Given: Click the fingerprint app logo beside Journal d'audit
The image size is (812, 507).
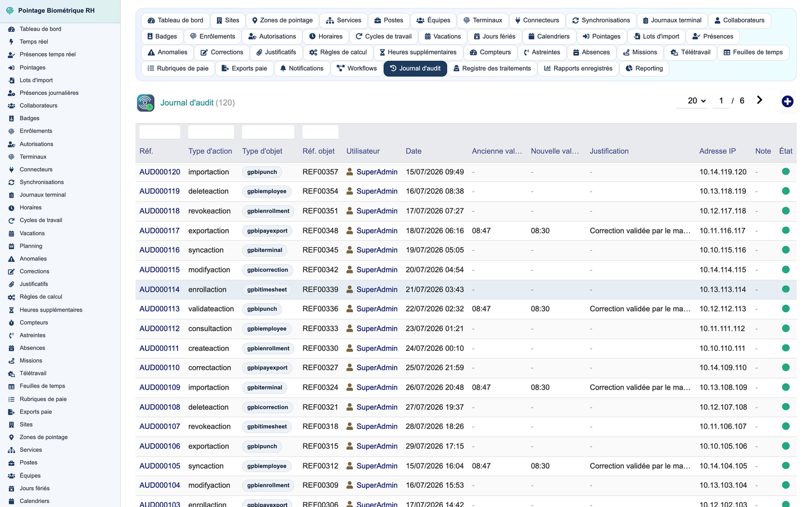Looking at the screenshot, I should [146, 103].
